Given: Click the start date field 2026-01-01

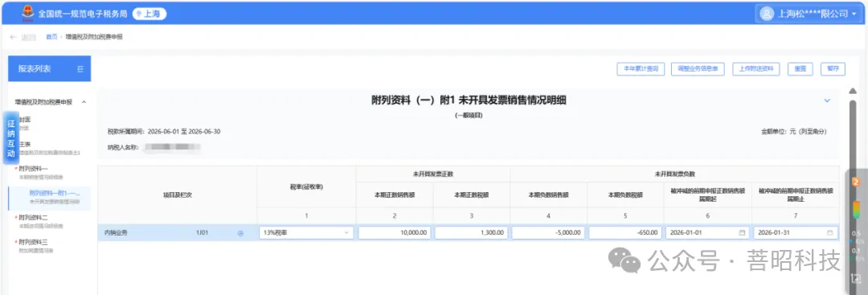Looking at the screenshot, I should click(x=707, y=233).
